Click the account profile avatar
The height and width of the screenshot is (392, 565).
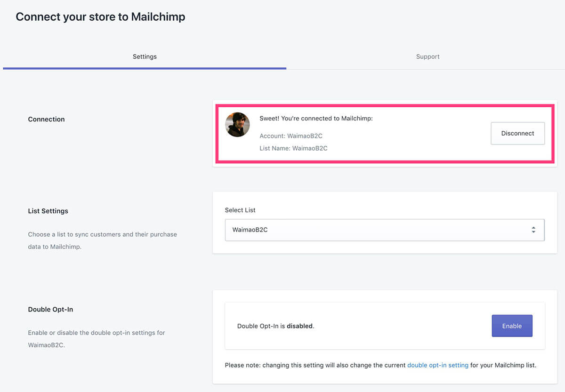coord(238,125)
